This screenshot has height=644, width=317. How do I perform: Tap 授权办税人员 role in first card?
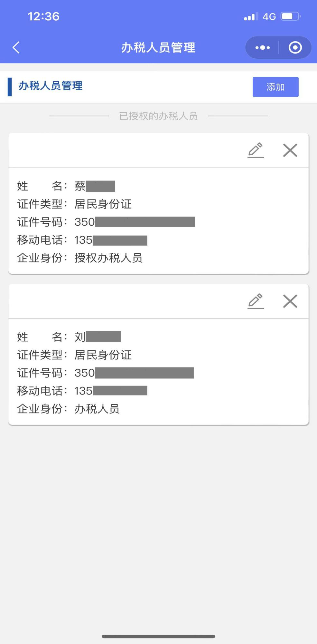pos(108,258)
